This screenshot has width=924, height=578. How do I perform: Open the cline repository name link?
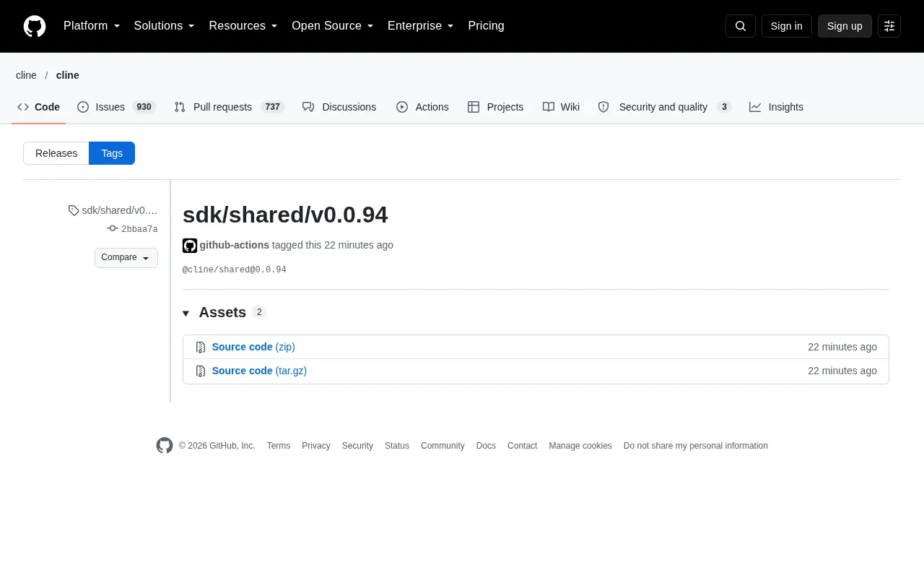[68, 75]
